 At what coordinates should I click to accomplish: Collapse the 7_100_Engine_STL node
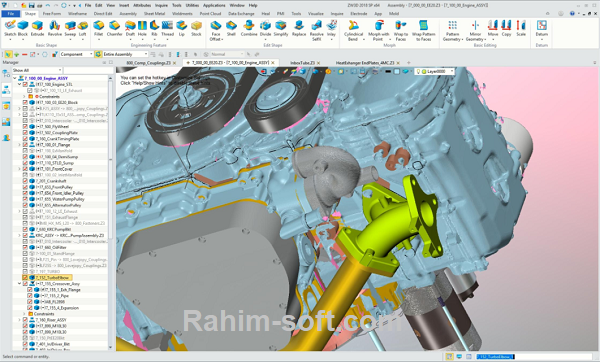[x=20, y=84]
